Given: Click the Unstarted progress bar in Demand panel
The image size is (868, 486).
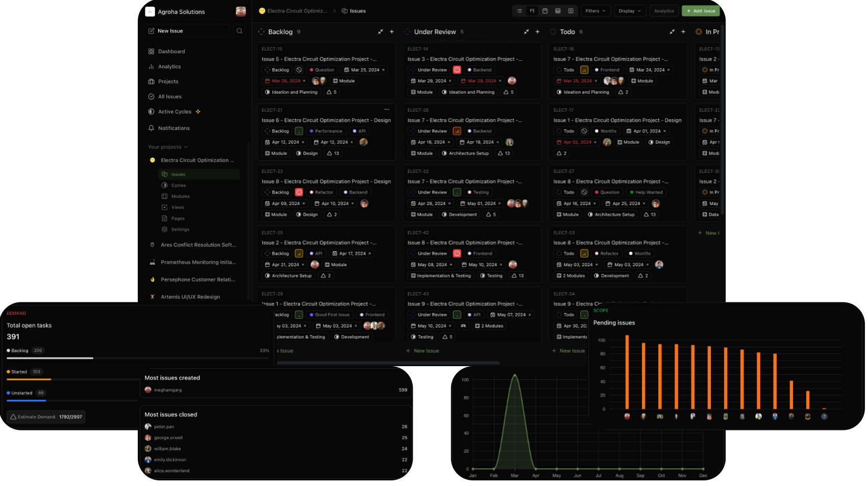Looking at the screenshot, I should coord(71,401).
